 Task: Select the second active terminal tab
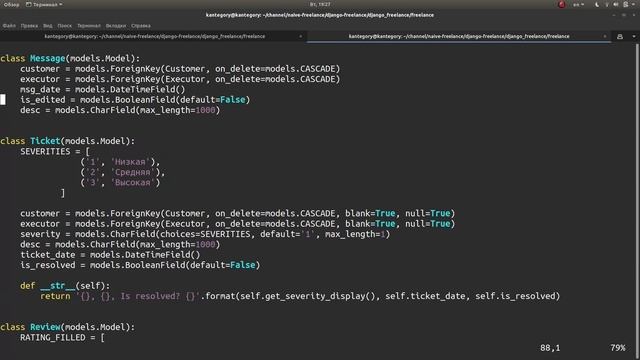459,36
